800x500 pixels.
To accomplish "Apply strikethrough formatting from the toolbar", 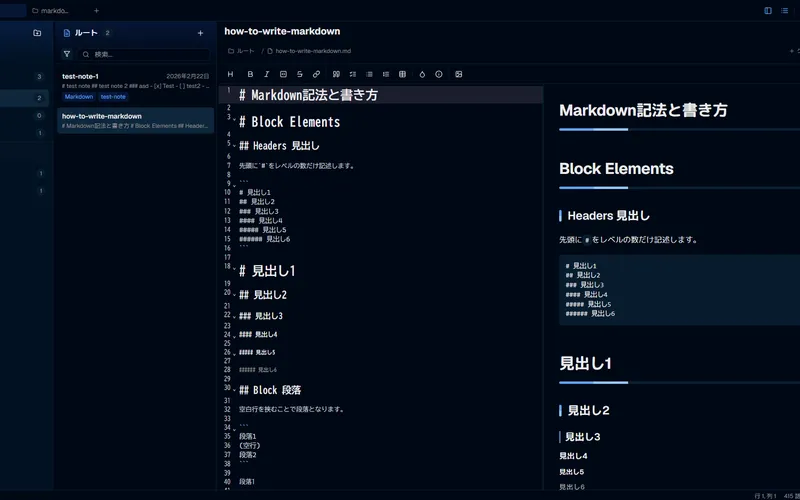I will [299, 74].
